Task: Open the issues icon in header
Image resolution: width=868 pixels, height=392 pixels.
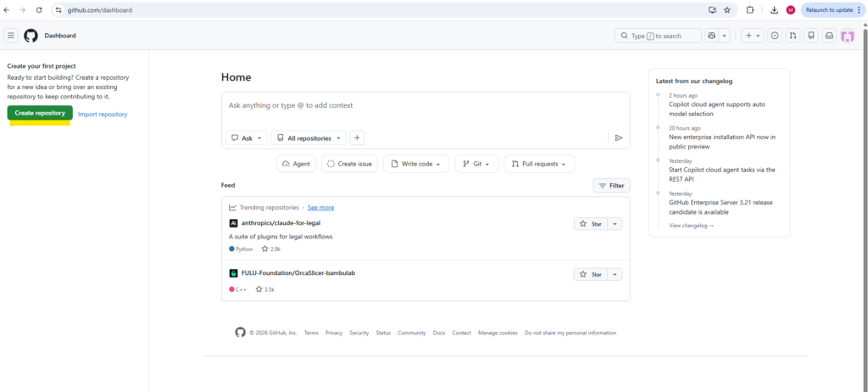Action: click(775, 36)
